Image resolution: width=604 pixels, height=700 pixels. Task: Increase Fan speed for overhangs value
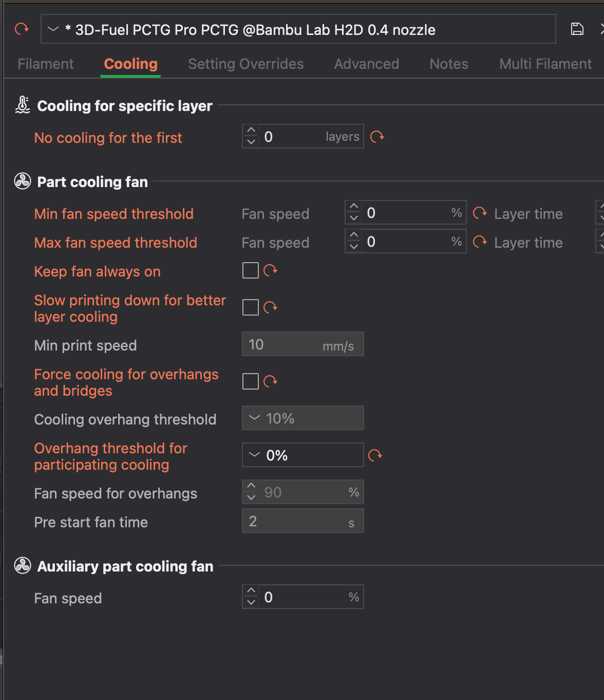tap(251, 486)
